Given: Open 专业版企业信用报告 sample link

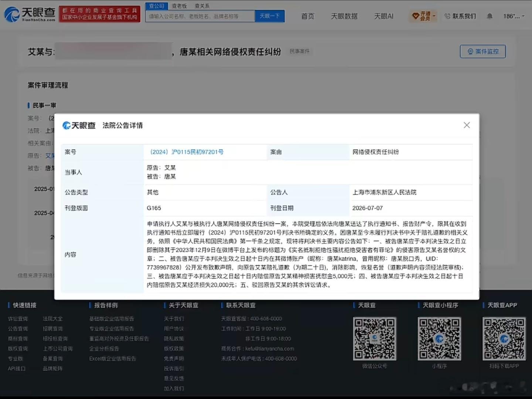Looking at the screenshot, I should 112,329.
